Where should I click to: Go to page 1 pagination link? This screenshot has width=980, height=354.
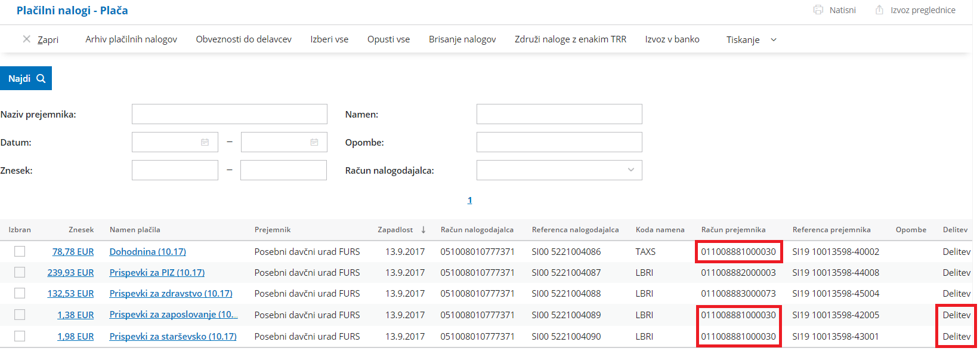(x=470, y=200)
